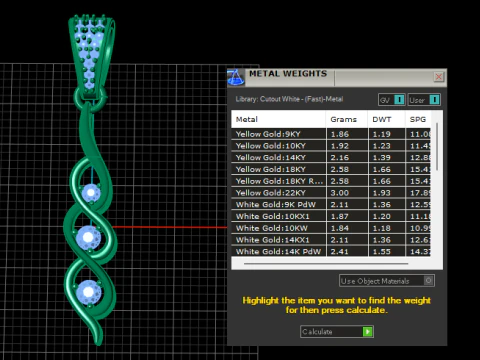Viewport: 480px width, 360px height.
Task: Click the Metal Weights scale icon
Action: pyautogui.click(x=236, y=77)
